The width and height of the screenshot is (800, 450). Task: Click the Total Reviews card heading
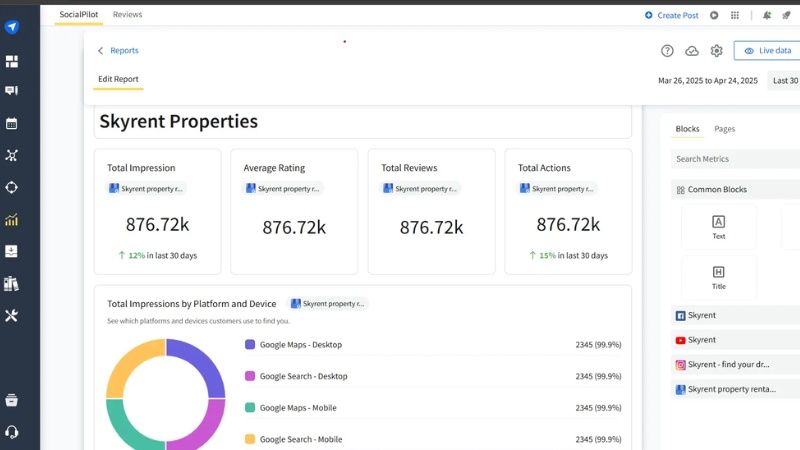point(409,168)
